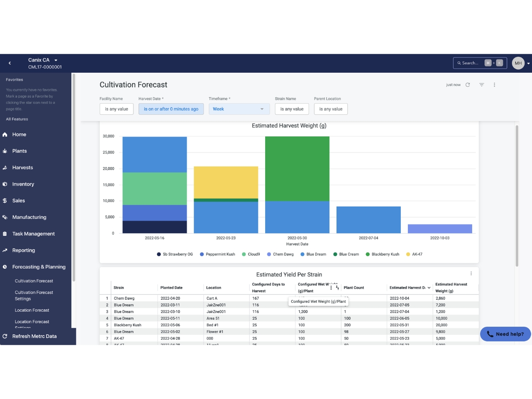Open Plants from the sidebar
532x399 pixels.
[20, 151]
